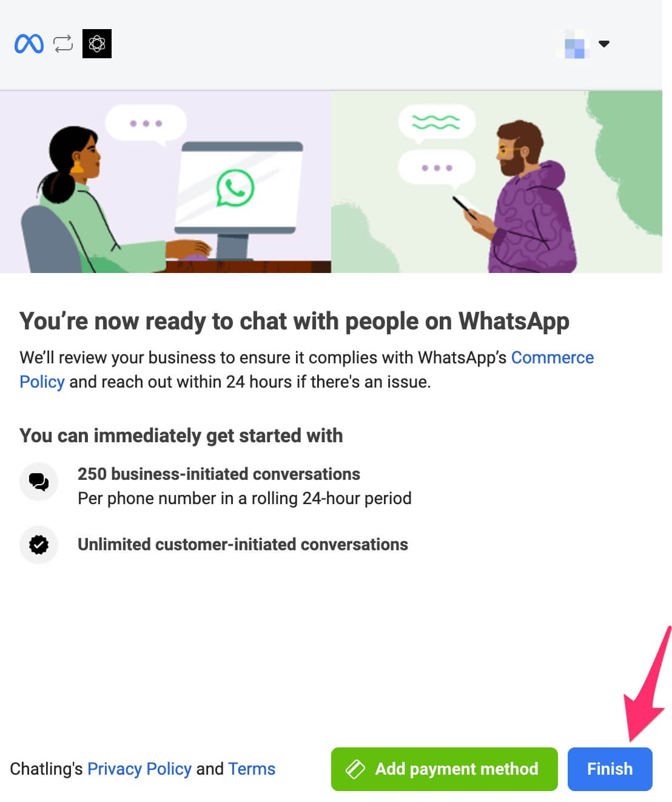Click the ready to chat heading
Image resolution: width=672 pixels, height=802 pixels.
tap(294, 322)
